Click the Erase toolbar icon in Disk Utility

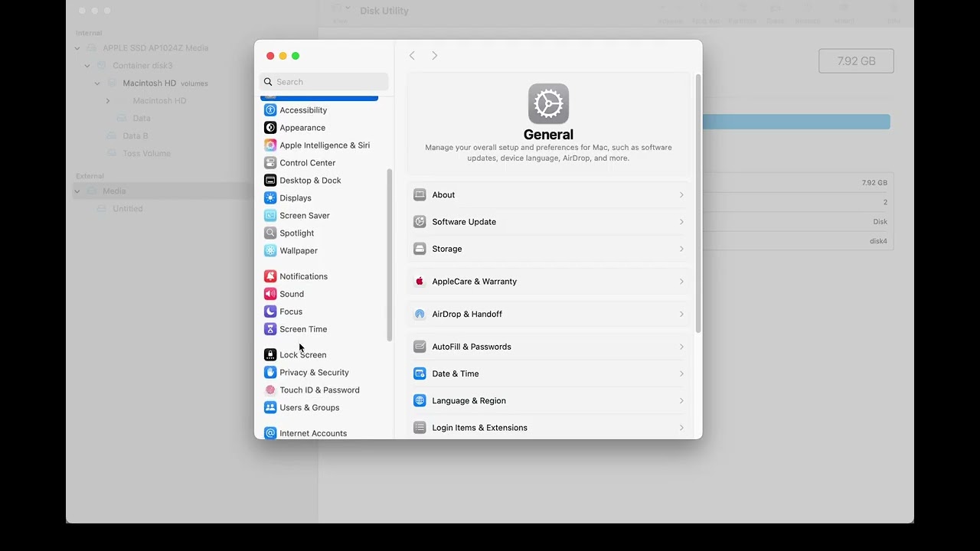[x=776, y=8]
